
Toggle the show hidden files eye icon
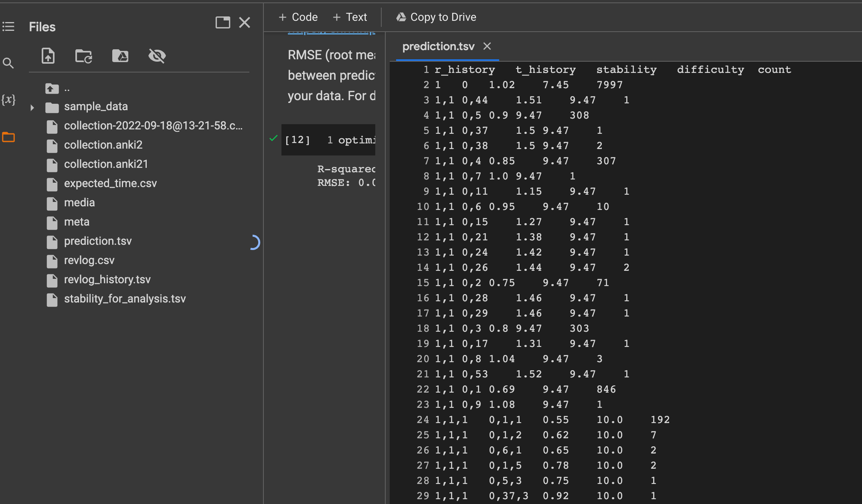pos(157,56)
